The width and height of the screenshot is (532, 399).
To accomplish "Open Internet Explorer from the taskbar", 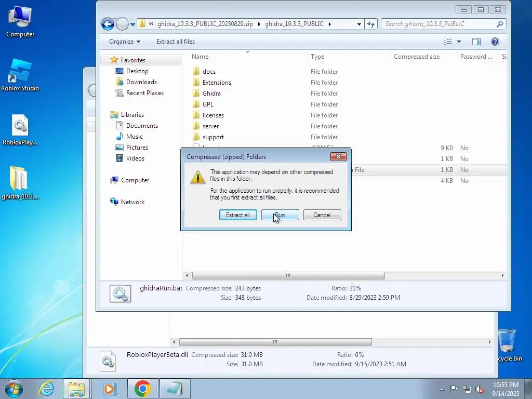I will point(46,389).
